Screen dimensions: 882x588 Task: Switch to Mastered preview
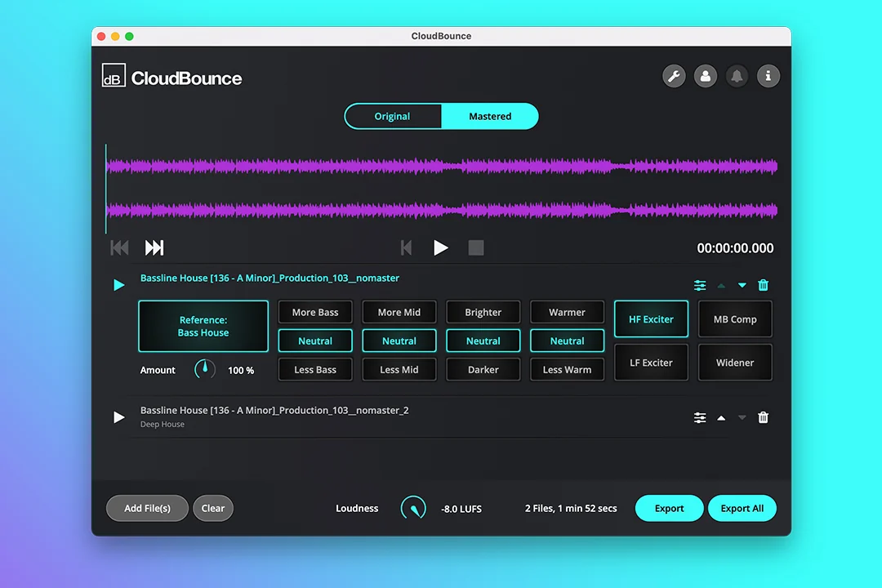pyautogui.click(x=490, y=116)
